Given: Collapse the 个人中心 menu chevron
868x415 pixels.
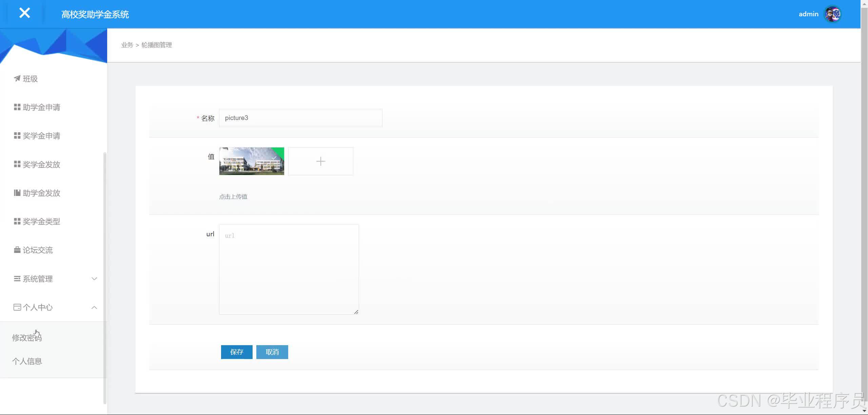Looking at the screenshot, I should click(94, 308).
